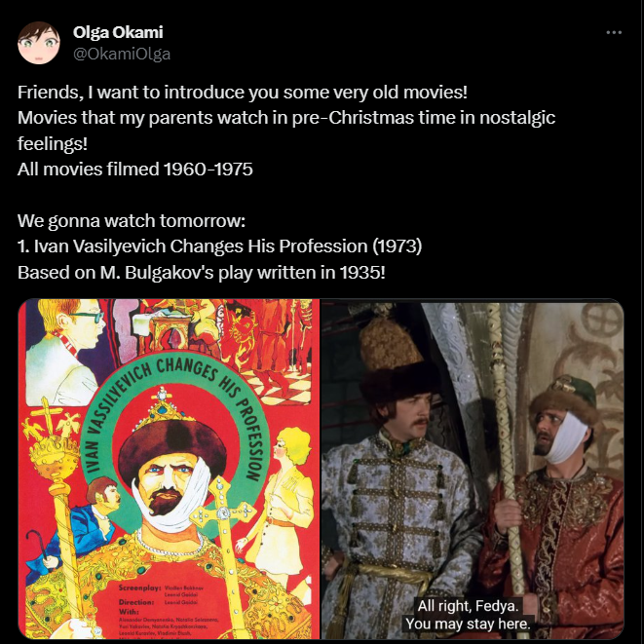The height and width of the screenshot is (644, 644).
Task: Click Olga Okami's anime avatar picture
Action: coord(39,43)
